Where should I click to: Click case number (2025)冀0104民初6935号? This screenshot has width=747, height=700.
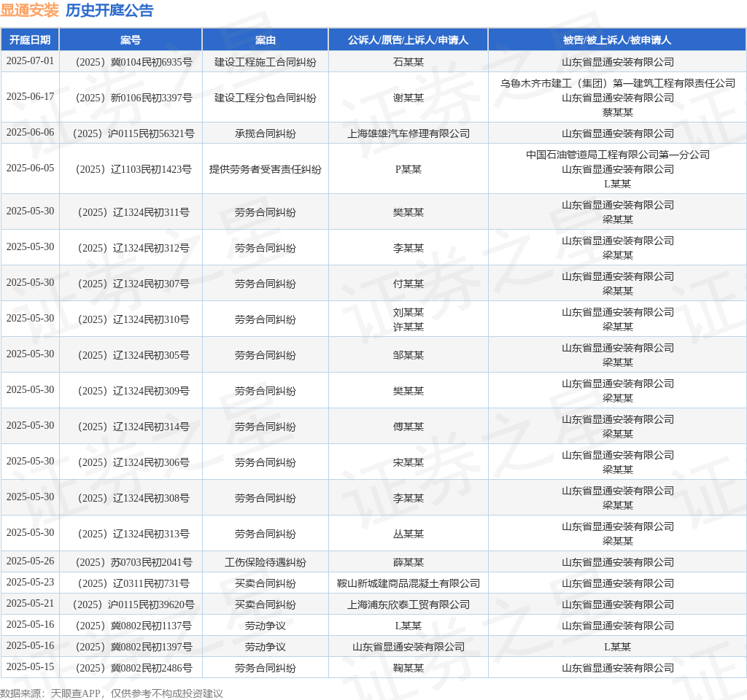tap(131, 62)
